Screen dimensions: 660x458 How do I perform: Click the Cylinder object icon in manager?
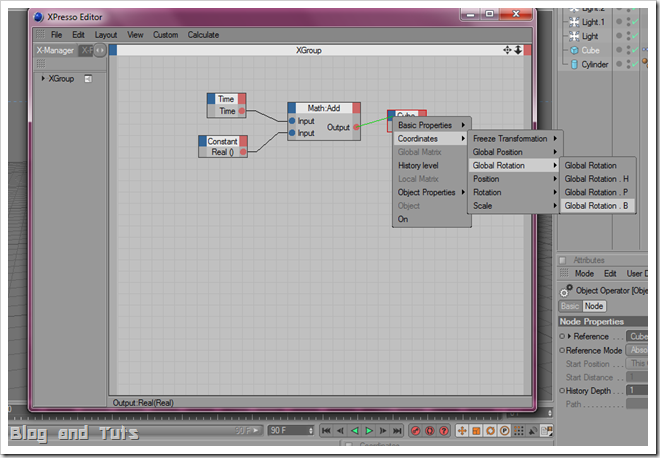[x=574, y=64]
